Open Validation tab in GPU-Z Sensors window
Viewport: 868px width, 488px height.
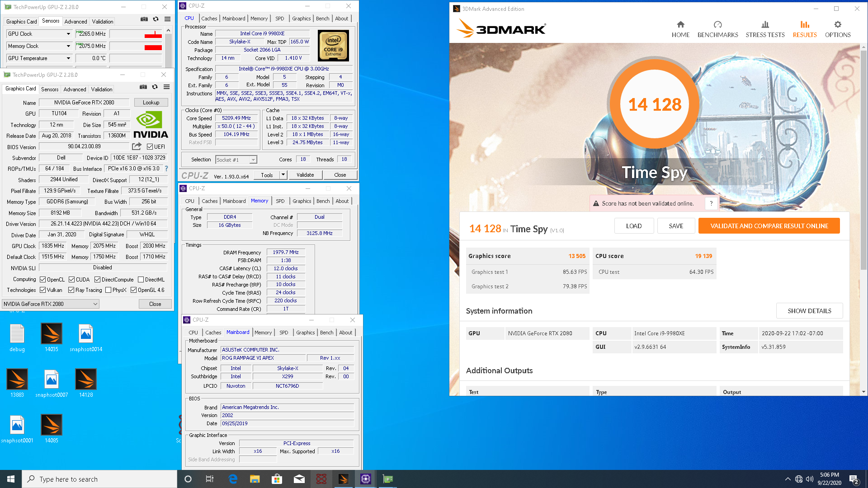pos(103,22)
